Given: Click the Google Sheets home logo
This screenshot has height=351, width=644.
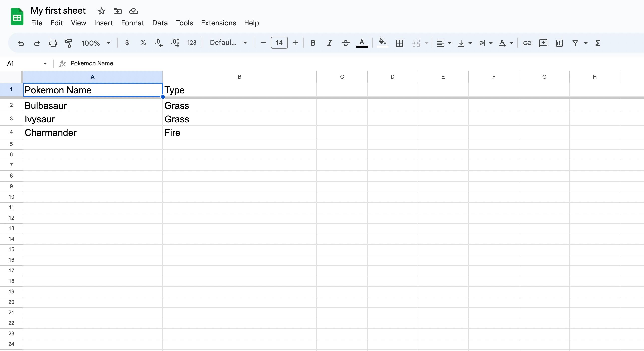Looking at the screenshot, I should tap(17, 17).
